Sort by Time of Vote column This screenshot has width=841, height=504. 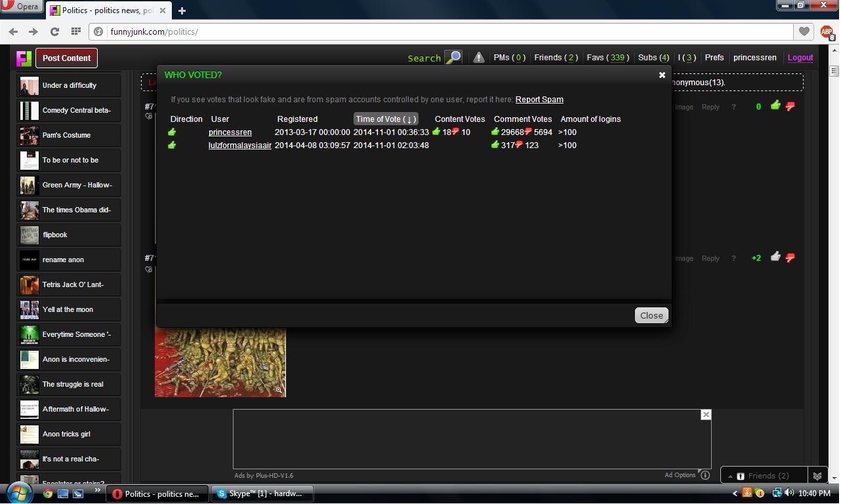tap(385, 119)
